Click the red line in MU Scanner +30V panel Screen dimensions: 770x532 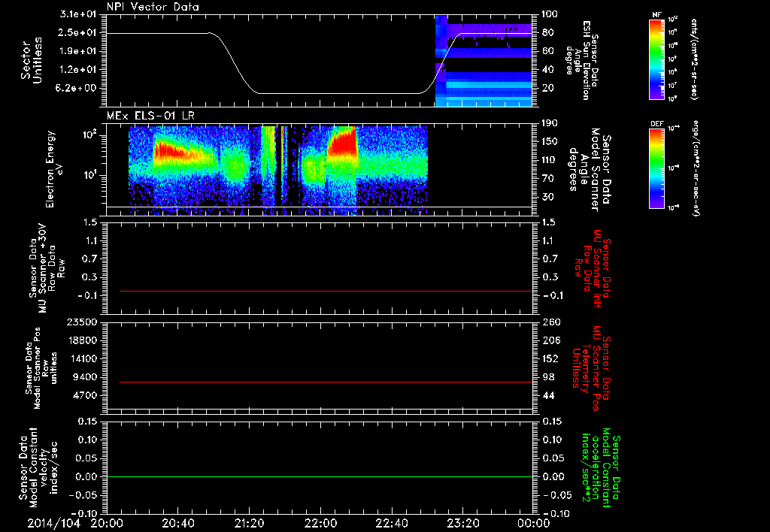pyautogui.click(x=326, y=291)
